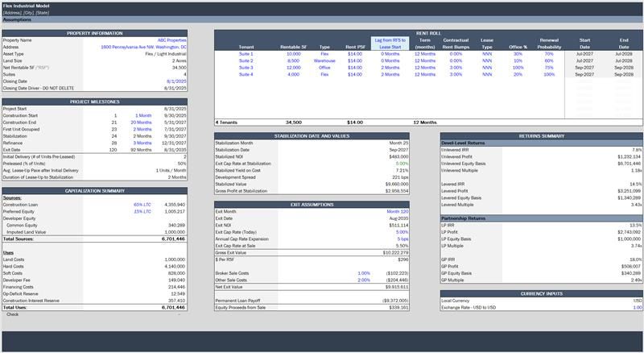The height and width of the screenshot is (353, 644).
Task: Click the Construction Loan '65% LTC' input
Action: click(142, 205)
